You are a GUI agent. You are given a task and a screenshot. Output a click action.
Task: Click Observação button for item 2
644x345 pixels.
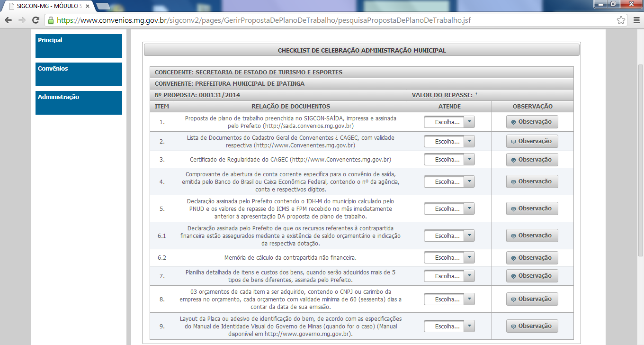532,141
